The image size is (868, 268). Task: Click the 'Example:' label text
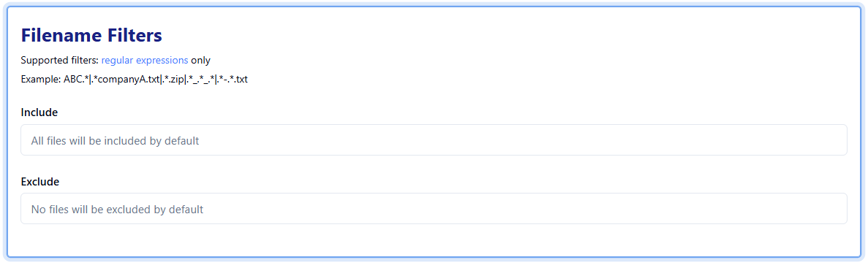(x=41, y=79)
